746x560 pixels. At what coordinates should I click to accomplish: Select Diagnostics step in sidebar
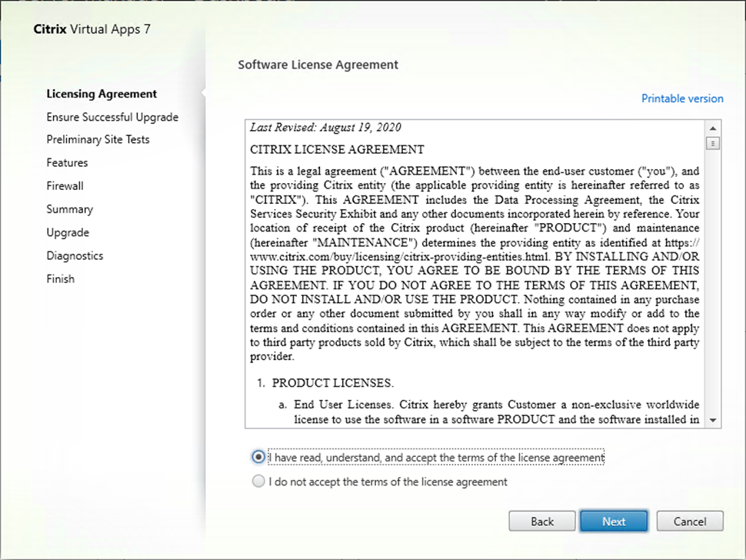click(75, 256)
